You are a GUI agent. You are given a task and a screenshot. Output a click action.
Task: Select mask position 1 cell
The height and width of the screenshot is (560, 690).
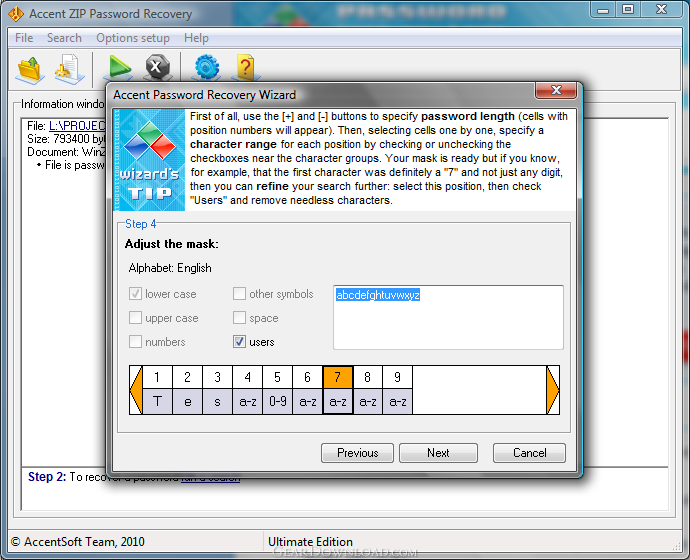pyautogui.click(x=157, y=377)
